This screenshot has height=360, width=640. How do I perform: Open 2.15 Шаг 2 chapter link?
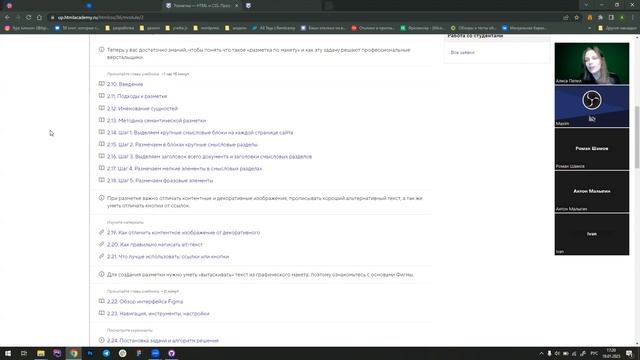[x=182, y=144]
